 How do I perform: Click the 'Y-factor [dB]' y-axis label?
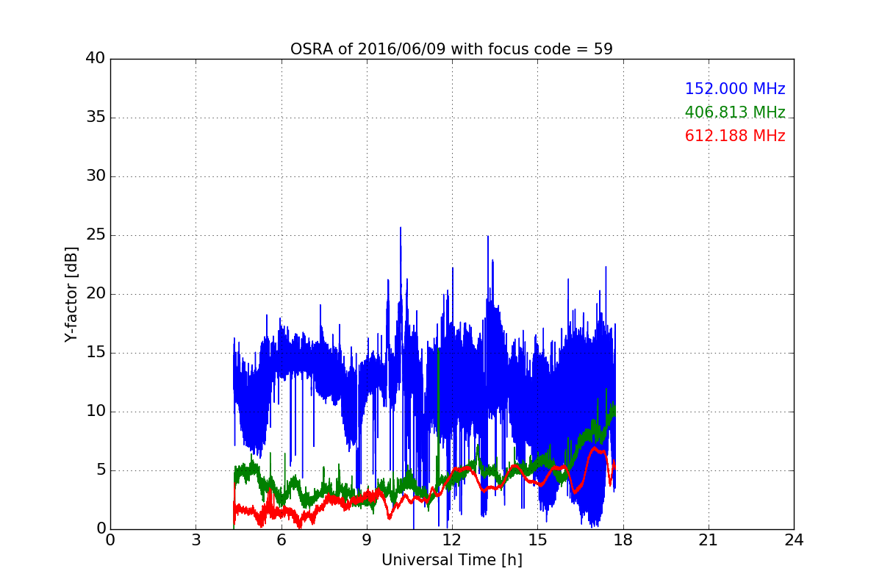click(x=71, y=294)
